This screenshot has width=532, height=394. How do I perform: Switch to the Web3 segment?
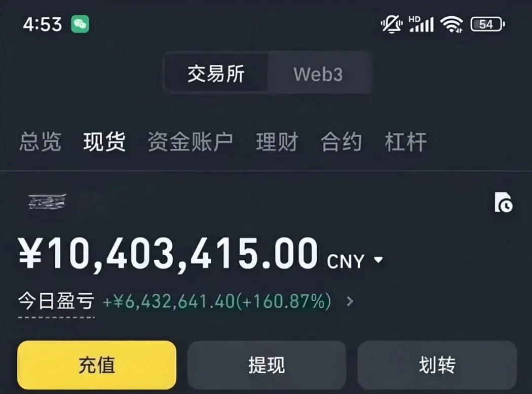tap(318, 73)
